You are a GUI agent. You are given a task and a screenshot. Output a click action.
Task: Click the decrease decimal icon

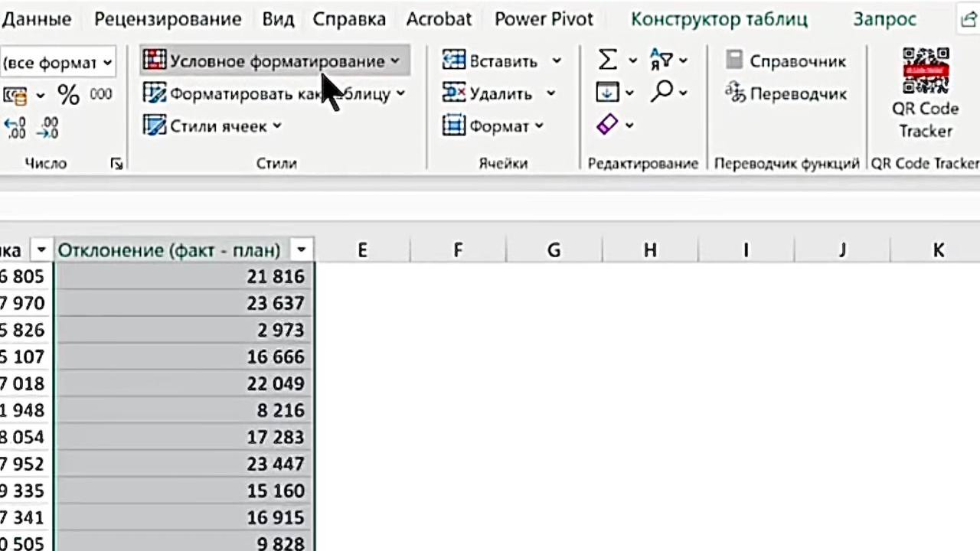(x=47, y=127)
